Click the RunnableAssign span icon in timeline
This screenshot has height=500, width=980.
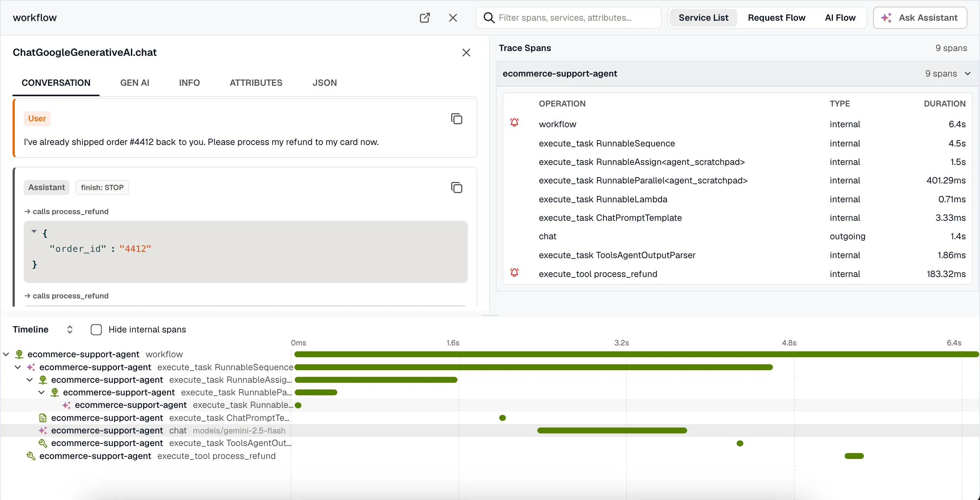43,380
